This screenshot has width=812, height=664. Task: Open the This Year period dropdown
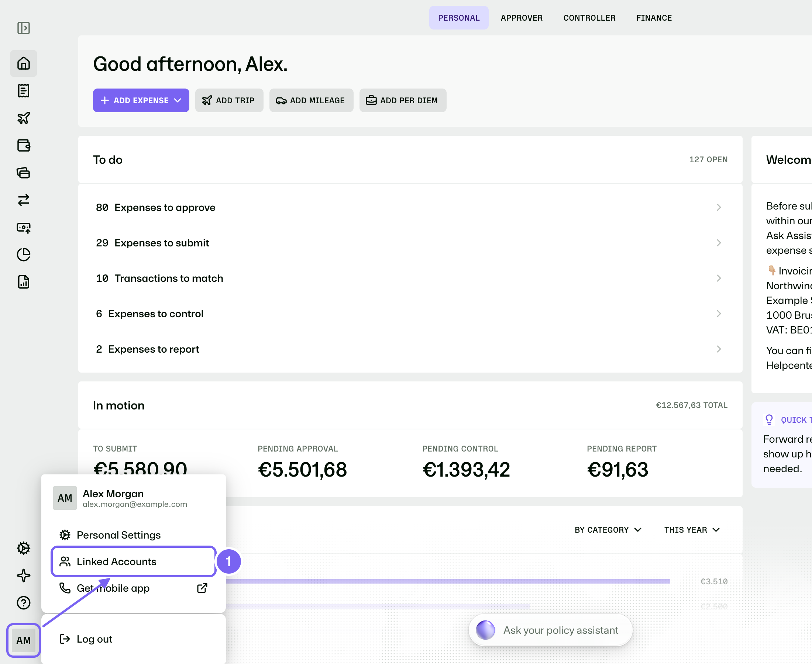pyautogui.click(x=692, y=530)
